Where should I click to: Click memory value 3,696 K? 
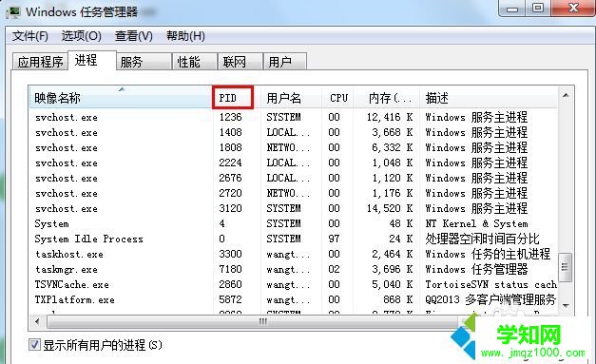[393, 269]
